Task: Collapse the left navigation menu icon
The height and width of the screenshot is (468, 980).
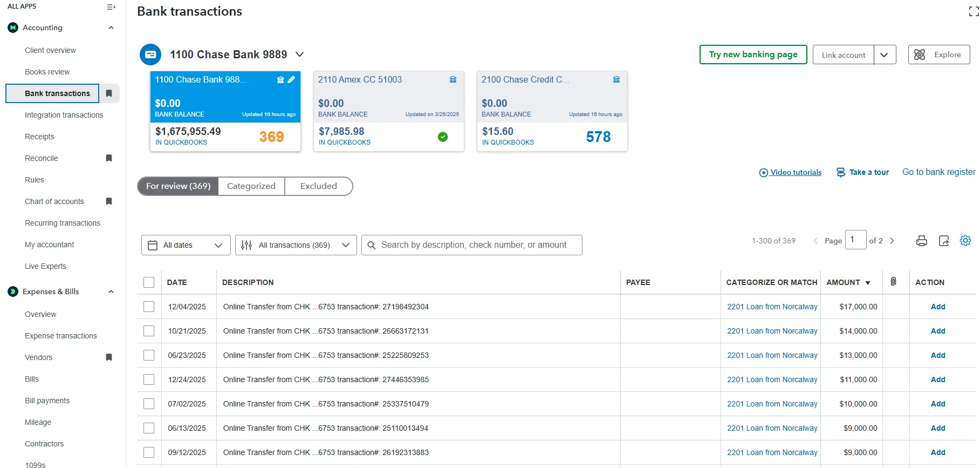Action: tap(111, 7)
